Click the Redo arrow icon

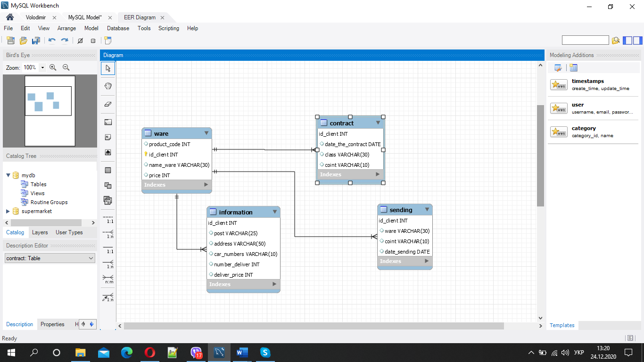point(65,41)
